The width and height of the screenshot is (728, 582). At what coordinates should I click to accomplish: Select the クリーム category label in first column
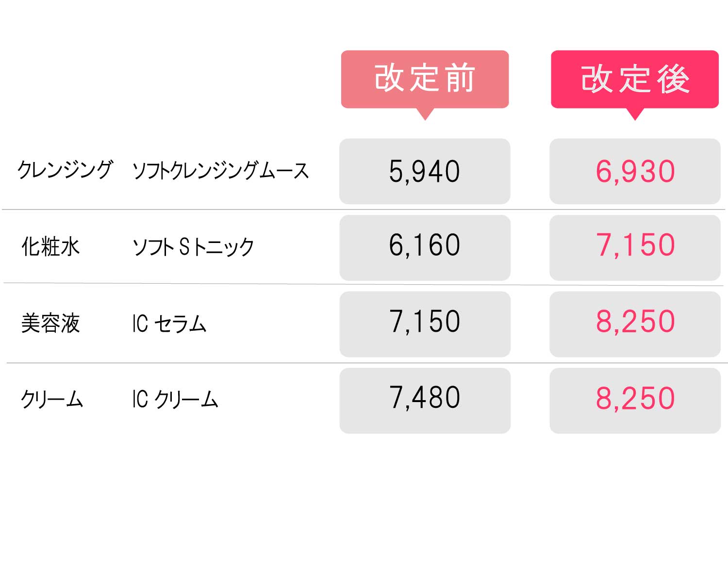pos(52,400)
